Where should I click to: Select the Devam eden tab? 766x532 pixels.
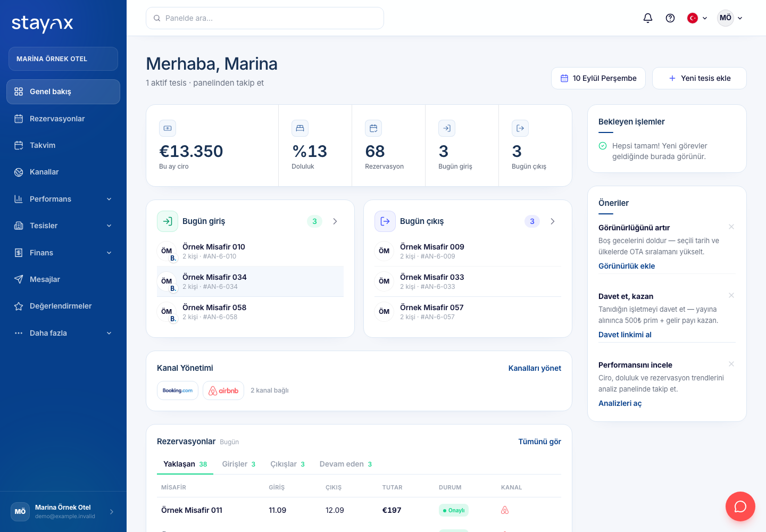(345, 464)
